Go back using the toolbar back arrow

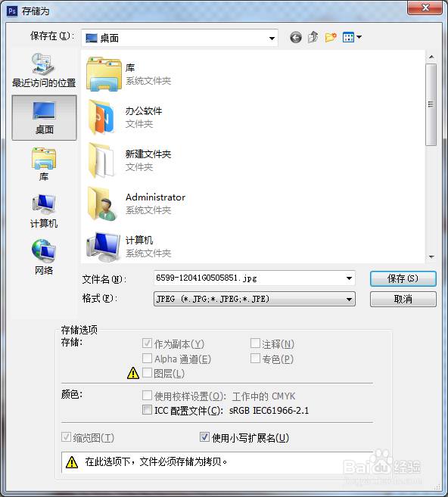click(x=295, y=38)
